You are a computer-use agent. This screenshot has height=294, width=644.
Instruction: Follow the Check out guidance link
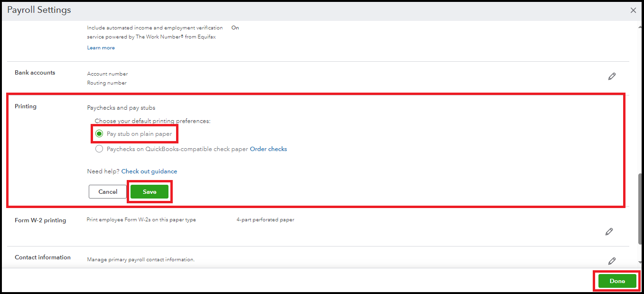(x=149, y=171)
